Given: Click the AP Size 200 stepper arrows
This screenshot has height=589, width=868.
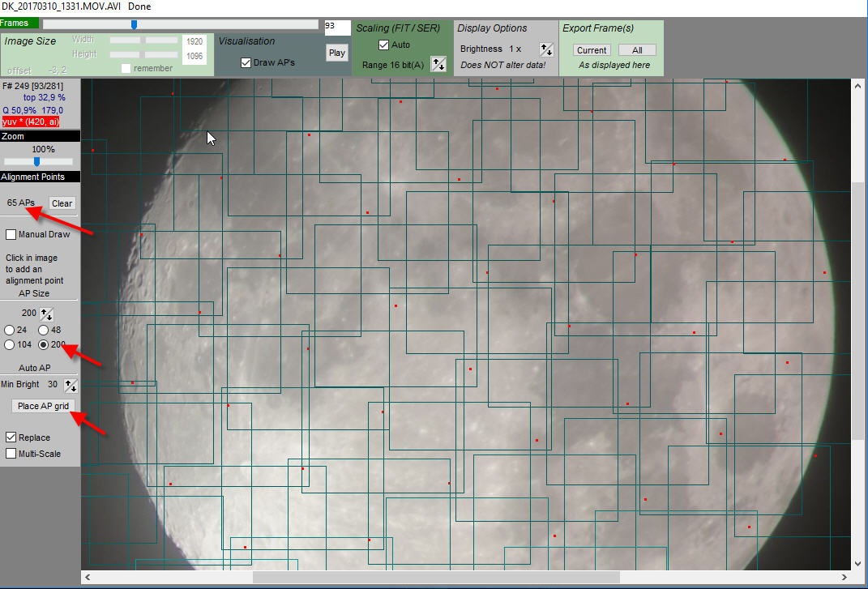Looking at the screenshot, I should coord(48,314).
